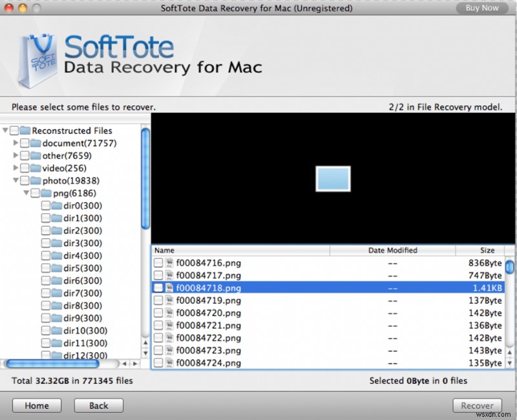
Task: Click the 143Byte size value
Action: [x=485, y=350]
